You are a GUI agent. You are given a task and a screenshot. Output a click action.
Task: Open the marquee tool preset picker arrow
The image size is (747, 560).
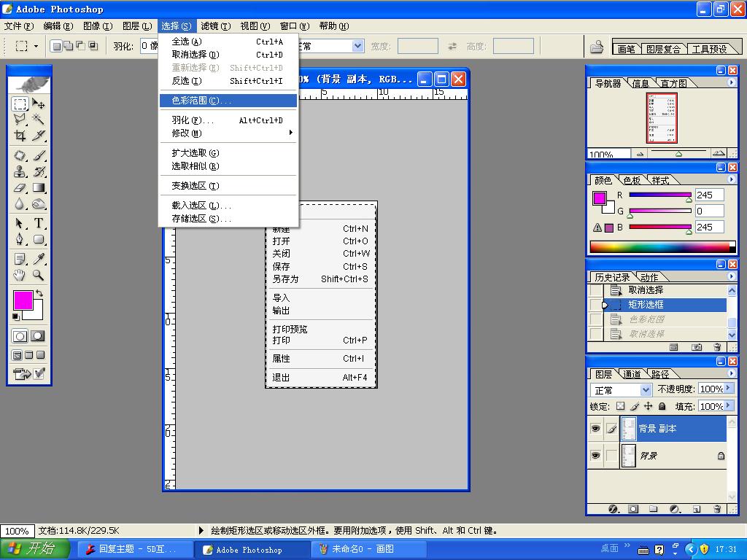pos(36,47)
